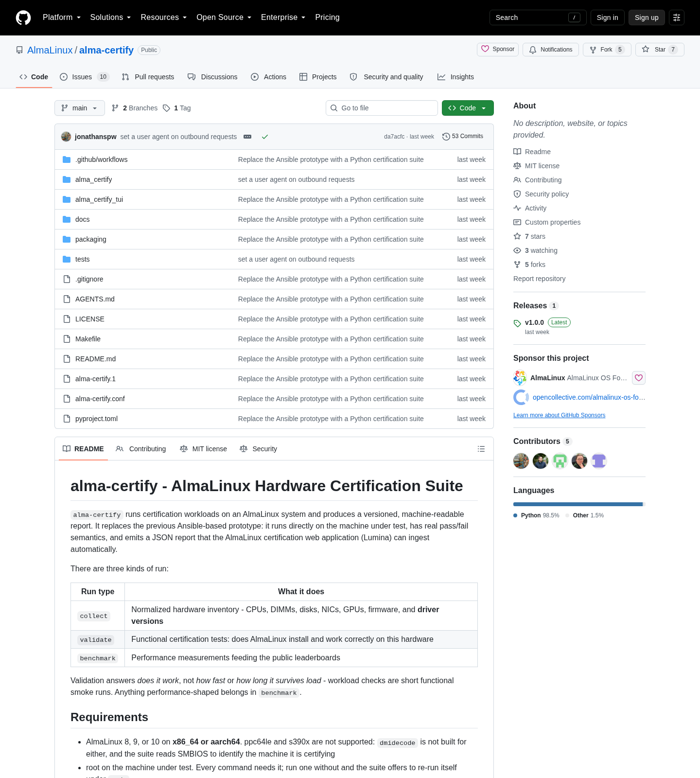Click the Python language bar segment
Viewport: 700px width, 778px height.
[578, 504]
